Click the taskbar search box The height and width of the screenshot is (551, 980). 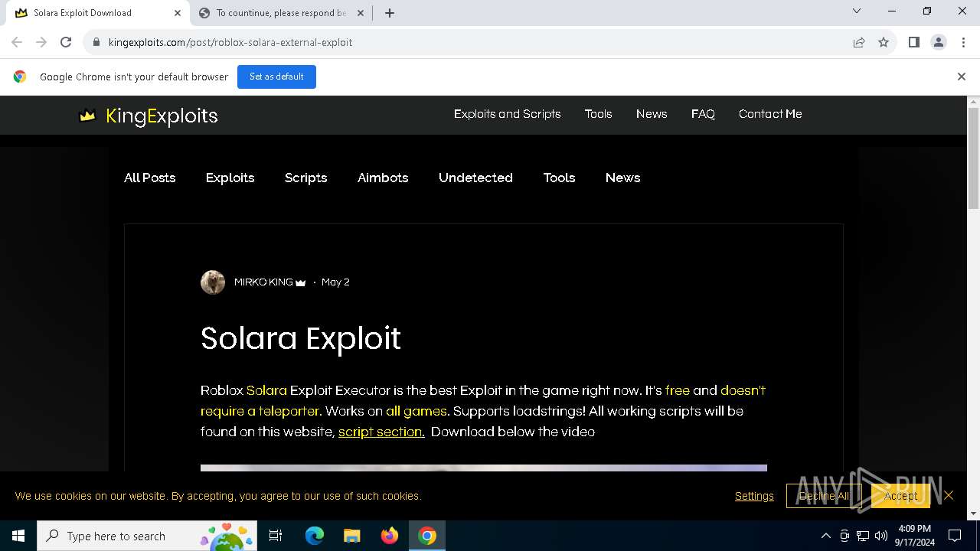147,536
